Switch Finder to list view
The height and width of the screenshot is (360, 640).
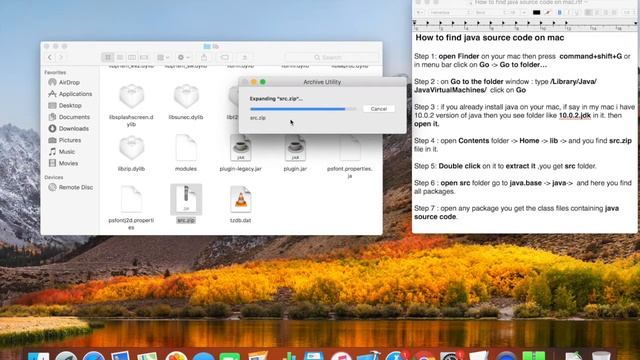(120, 58)
